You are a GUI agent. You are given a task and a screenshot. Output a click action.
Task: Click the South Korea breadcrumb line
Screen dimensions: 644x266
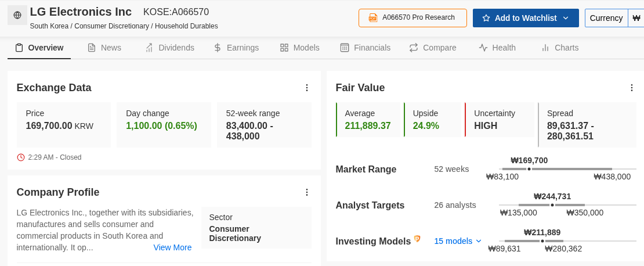tap(124, 26)
